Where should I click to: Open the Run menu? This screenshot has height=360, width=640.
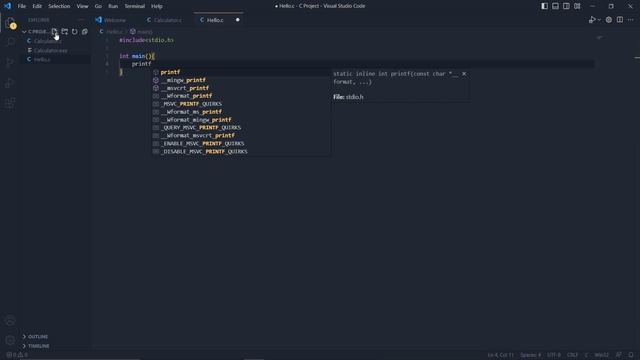113,6
